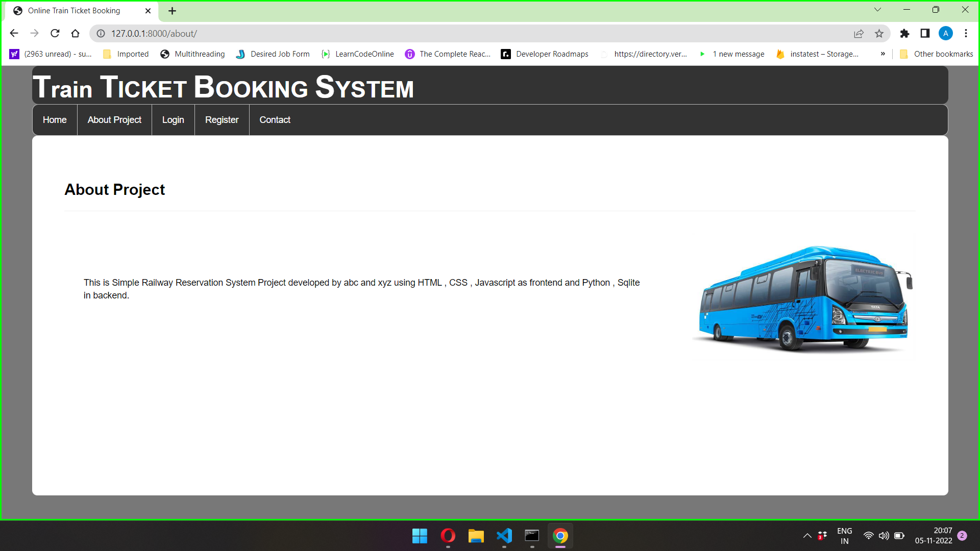Launch Visual Studio Code from the taskbar
This screenshot has width=980, height=551.
pyautogui.click(x=504, y=536)
